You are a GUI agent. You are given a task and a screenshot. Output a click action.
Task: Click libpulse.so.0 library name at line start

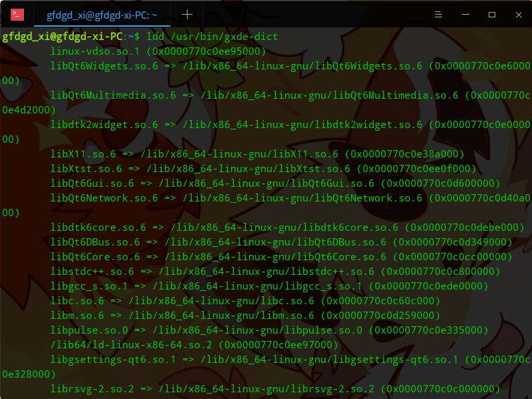tap(89, 330)
